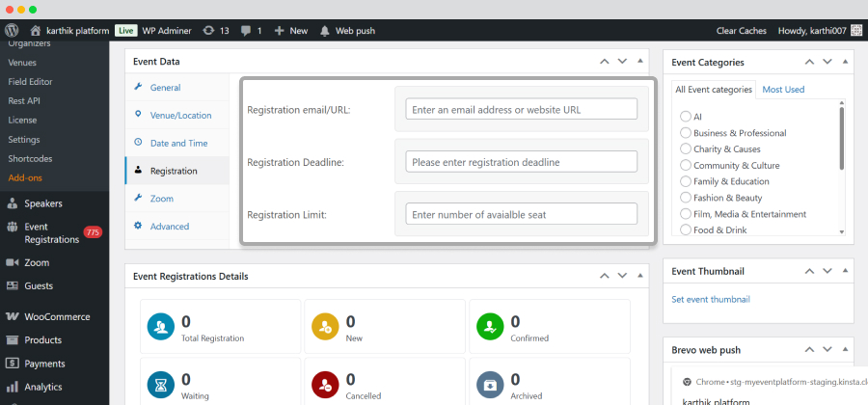This screenshot has width=868, height=405.
Task: Open the Date and Time tab
Action: (x=176, y=143)
